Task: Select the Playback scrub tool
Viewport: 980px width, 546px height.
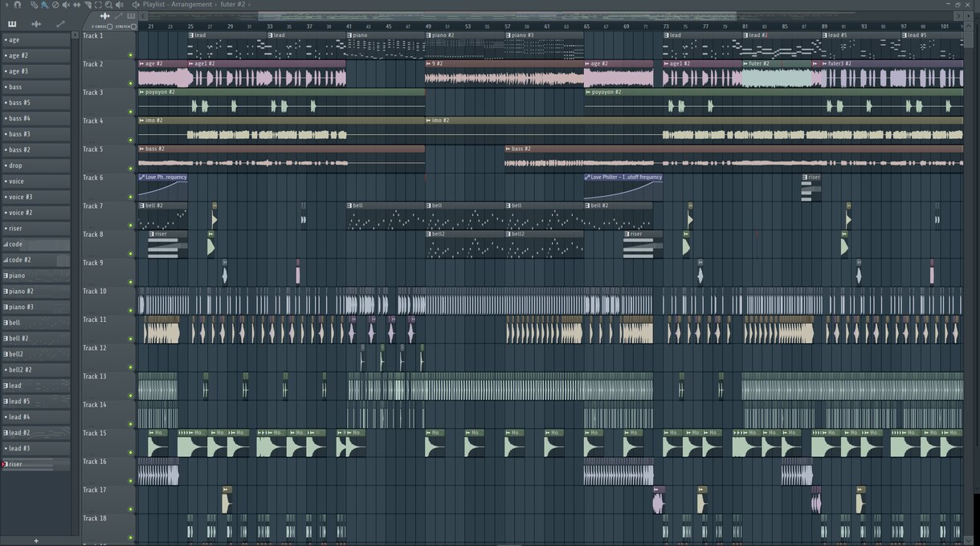Action: 120,5
